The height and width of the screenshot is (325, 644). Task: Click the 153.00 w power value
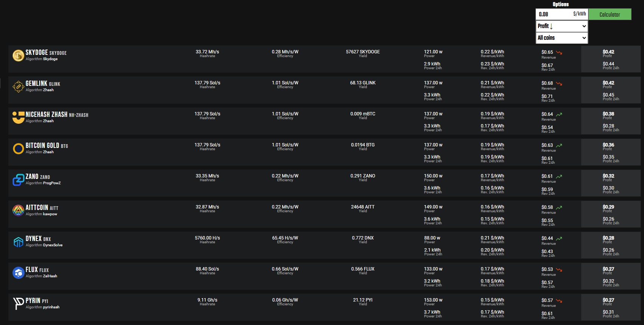[x=433, y=300]
